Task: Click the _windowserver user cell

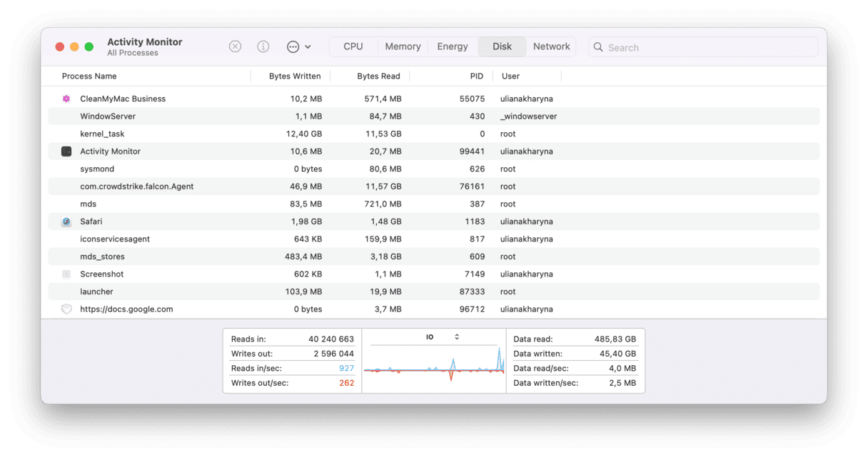Action: click(x=529, y=116)
